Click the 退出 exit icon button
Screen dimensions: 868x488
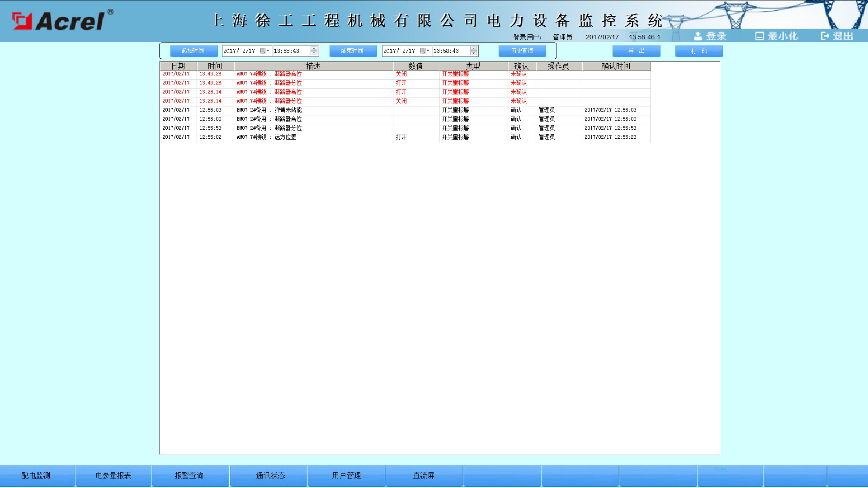(837, 36)
